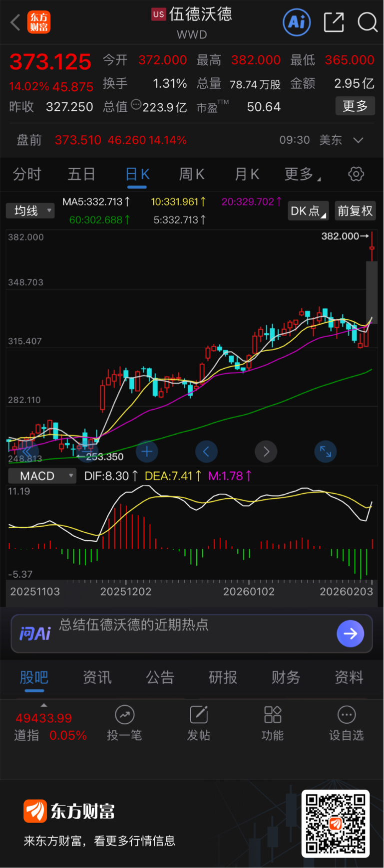Tap the 道指 49433.99 index value
Screen dimensions: 384x868
[44, 718]
